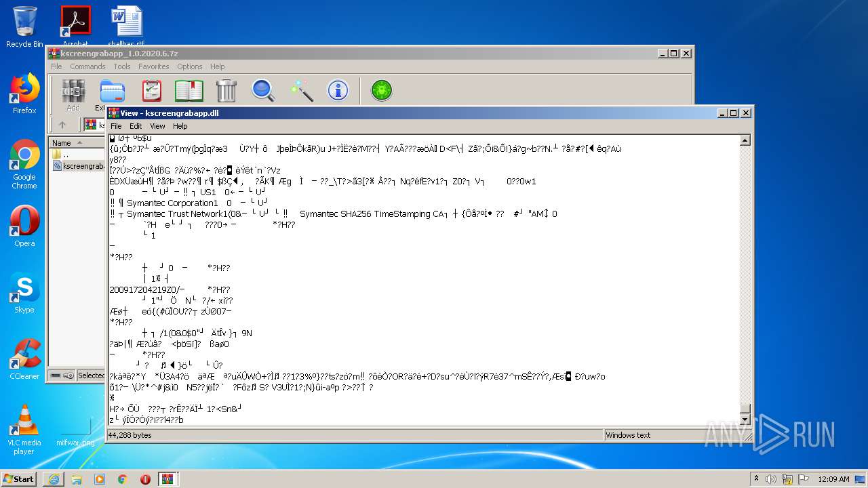Screen dimensions: 868x488
Task: Open Opera from the taskbar
Action: point(145,479)
